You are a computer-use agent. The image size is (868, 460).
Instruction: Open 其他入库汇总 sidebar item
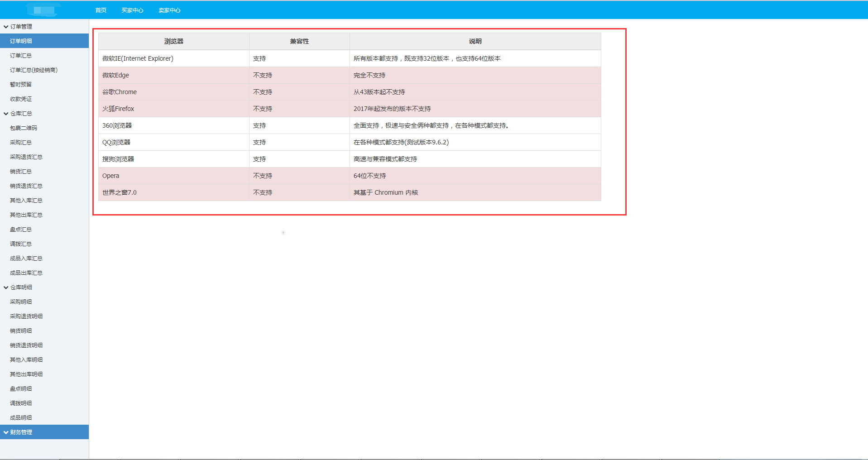[44, 200]
